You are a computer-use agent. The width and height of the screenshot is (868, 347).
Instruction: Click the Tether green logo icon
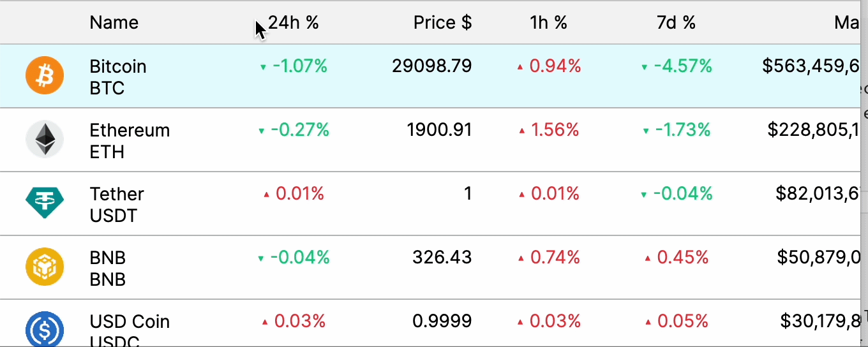pos(45,203)
